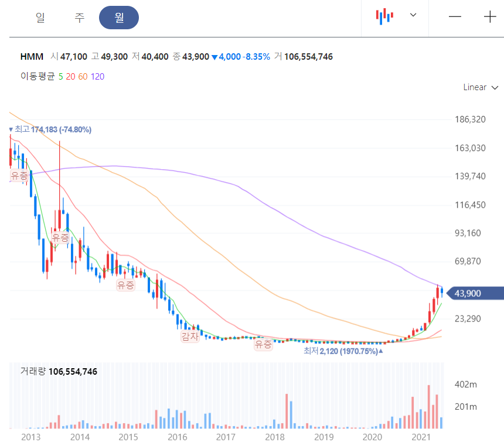The width and height of the screenshot is (504, 442).
Task: Click the 186,320 price axis label
Action: pos(470,119)
